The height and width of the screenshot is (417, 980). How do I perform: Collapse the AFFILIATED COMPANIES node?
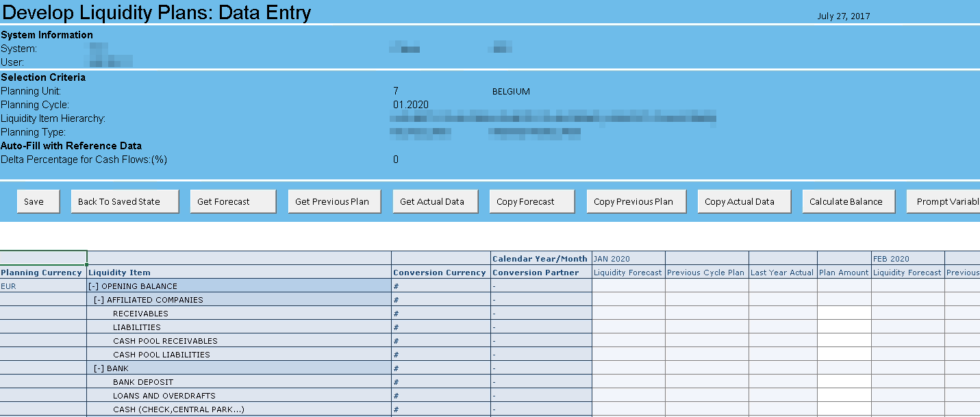coord(99,300)
